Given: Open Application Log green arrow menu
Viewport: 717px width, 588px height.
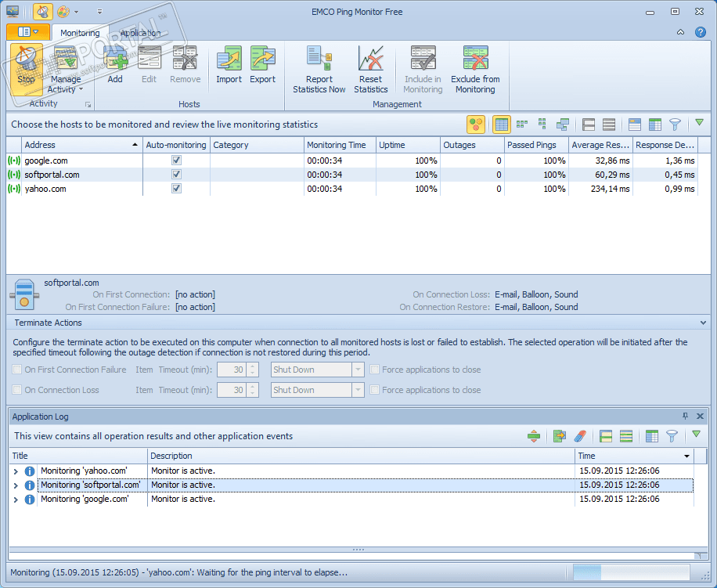Looking at the screenshot, I should click(696, 435).
